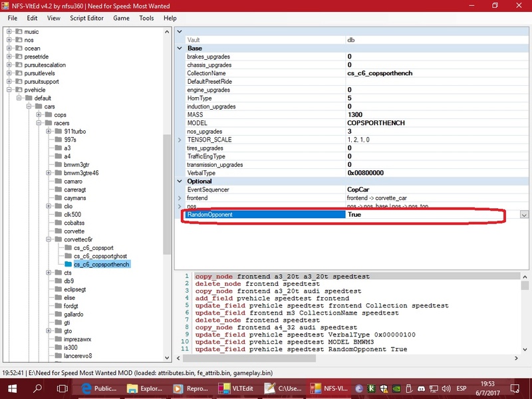Open the Discord tray icon

[x=421, y=388]
